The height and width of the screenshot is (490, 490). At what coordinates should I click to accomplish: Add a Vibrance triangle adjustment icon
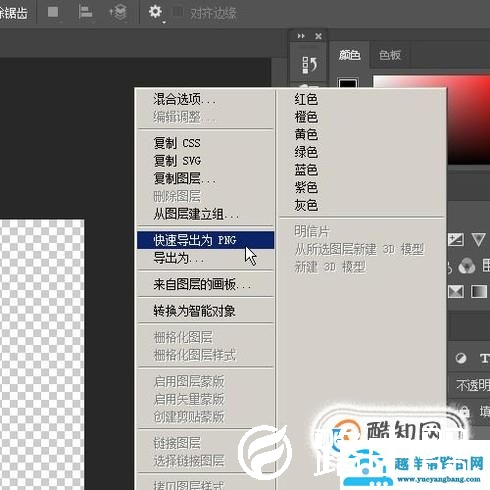(x=478, y=240)
